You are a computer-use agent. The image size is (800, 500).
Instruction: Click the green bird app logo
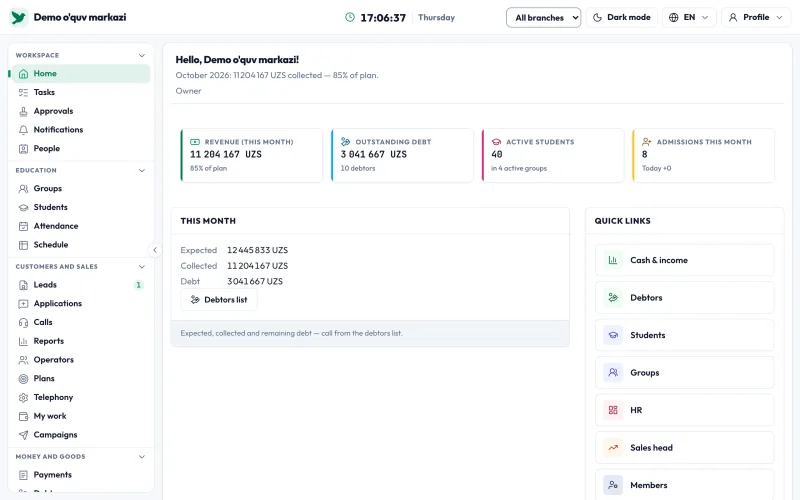pos(18,17)
